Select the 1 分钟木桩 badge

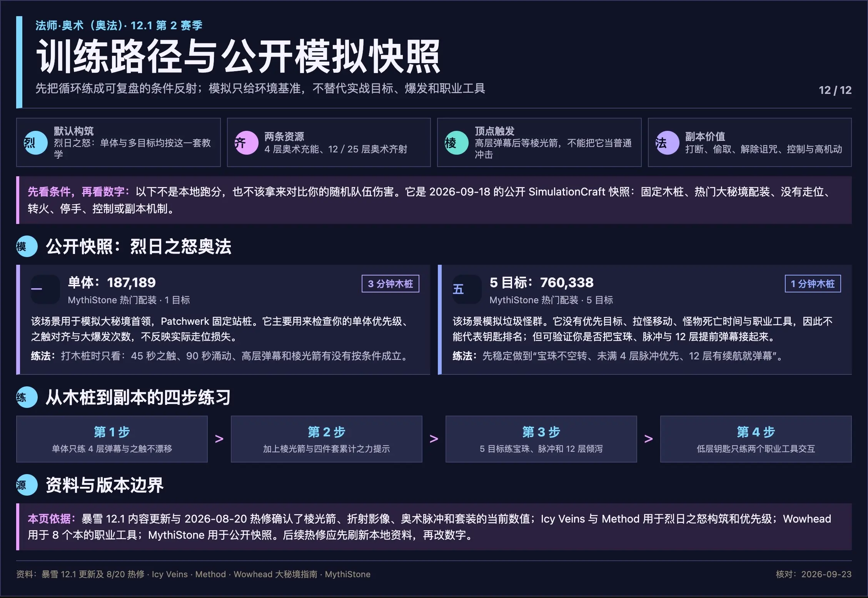813,284
